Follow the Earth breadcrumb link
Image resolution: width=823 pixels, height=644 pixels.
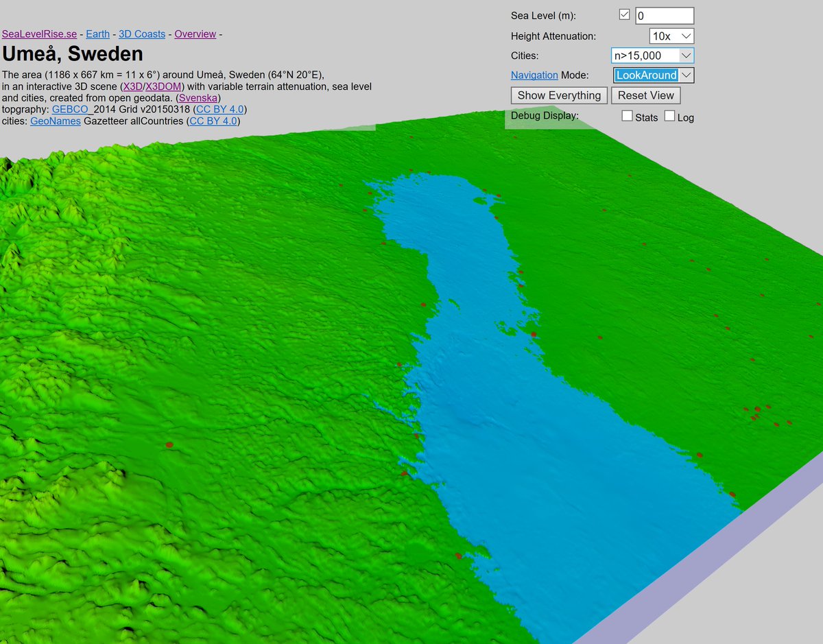[98, 34]
